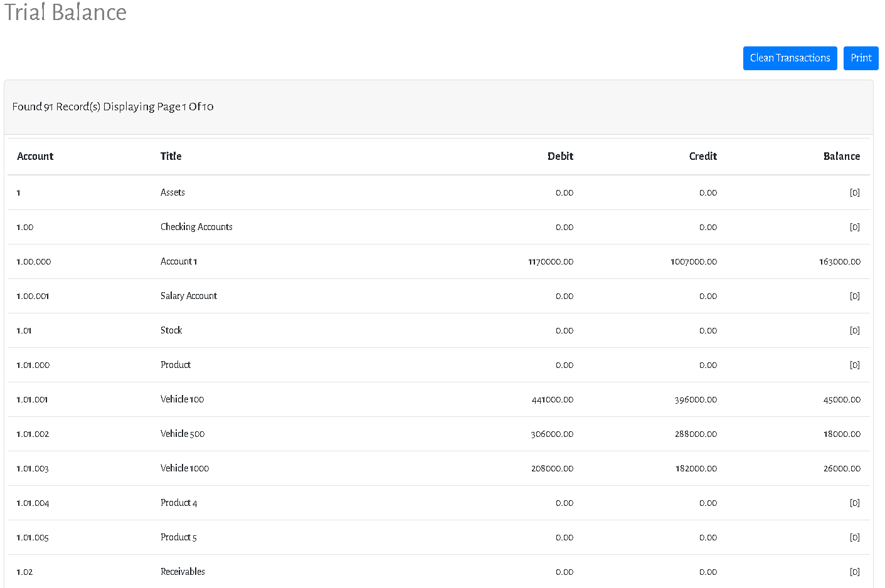Click balance value 163000.00
The image size is (885, 588).
(840, 261)
